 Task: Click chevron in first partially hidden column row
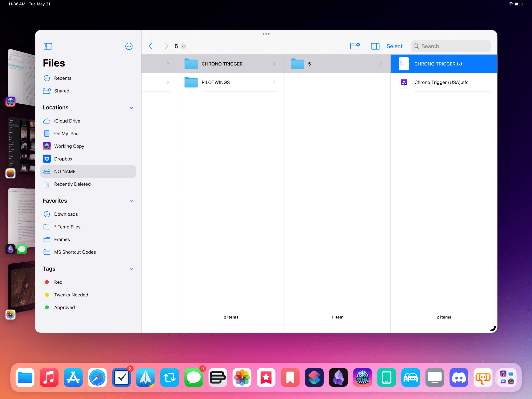click(168, 64)
